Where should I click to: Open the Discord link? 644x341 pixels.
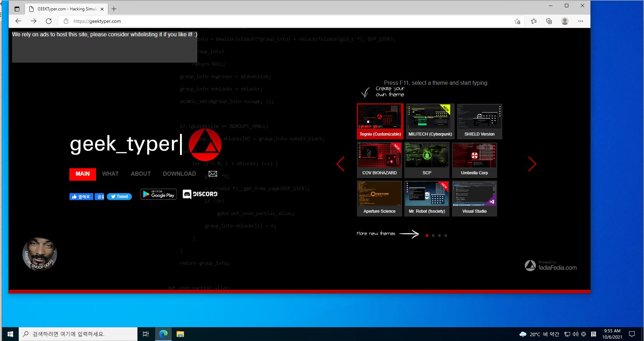click(x=200, y=194)
